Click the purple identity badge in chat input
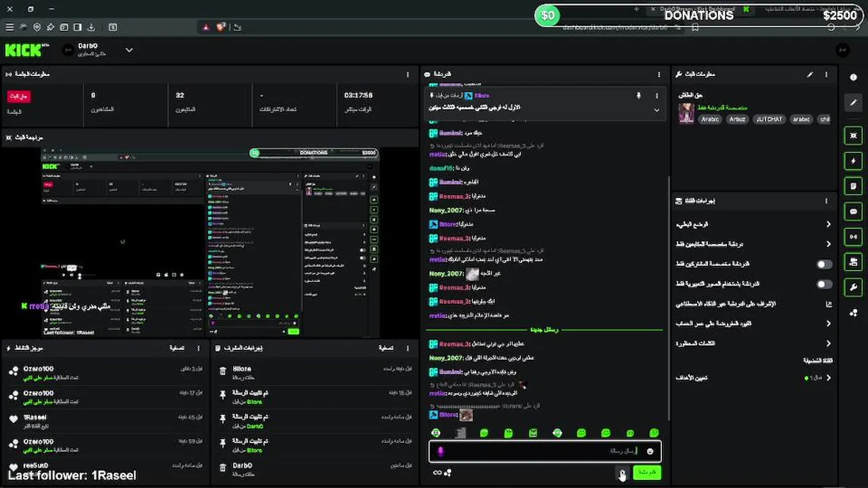Screen dimensions: 868x488 click(440, 451)
